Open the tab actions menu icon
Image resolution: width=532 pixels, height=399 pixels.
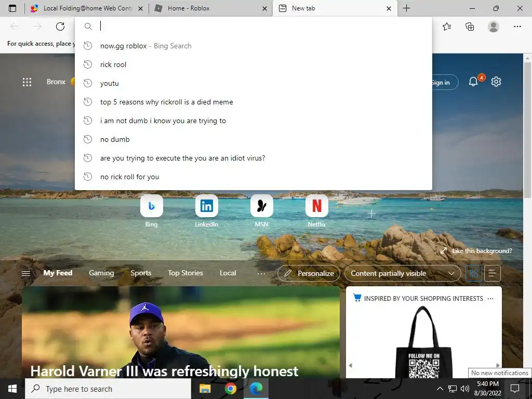coord(12,8)
